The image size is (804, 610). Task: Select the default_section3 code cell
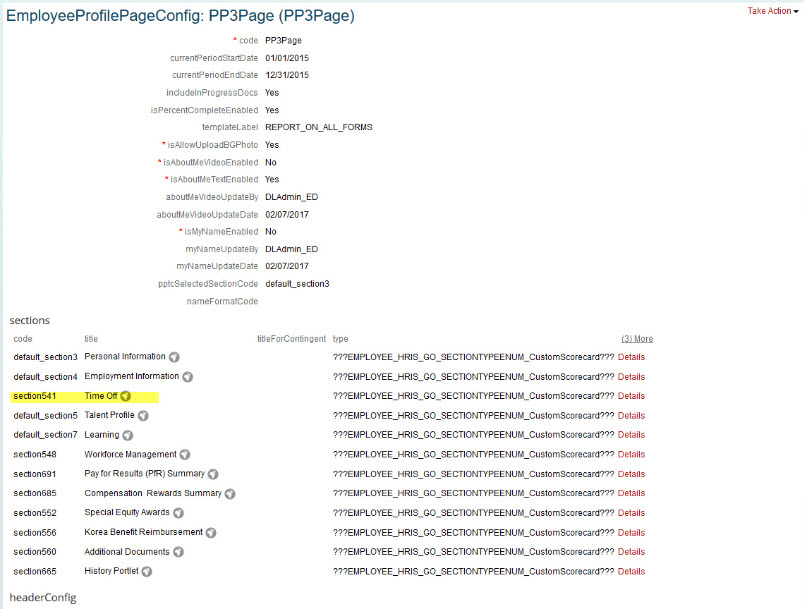point(45,357)
